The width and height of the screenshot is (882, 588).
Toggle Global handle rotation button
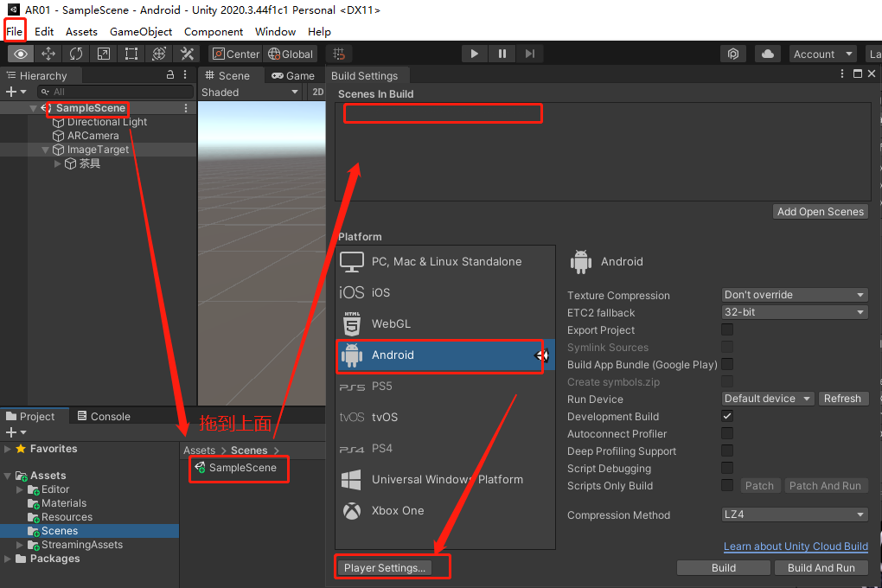pos(291,54)
